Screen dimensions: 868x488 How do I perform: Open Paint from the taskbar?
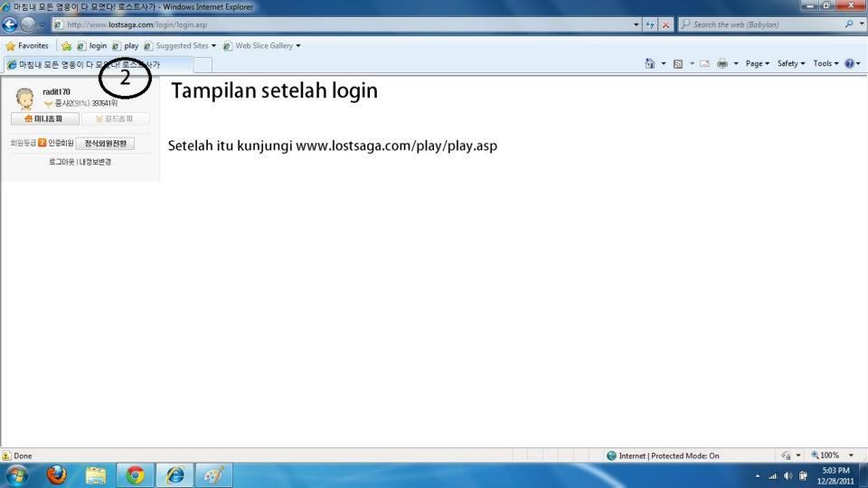tap(213, 475)
